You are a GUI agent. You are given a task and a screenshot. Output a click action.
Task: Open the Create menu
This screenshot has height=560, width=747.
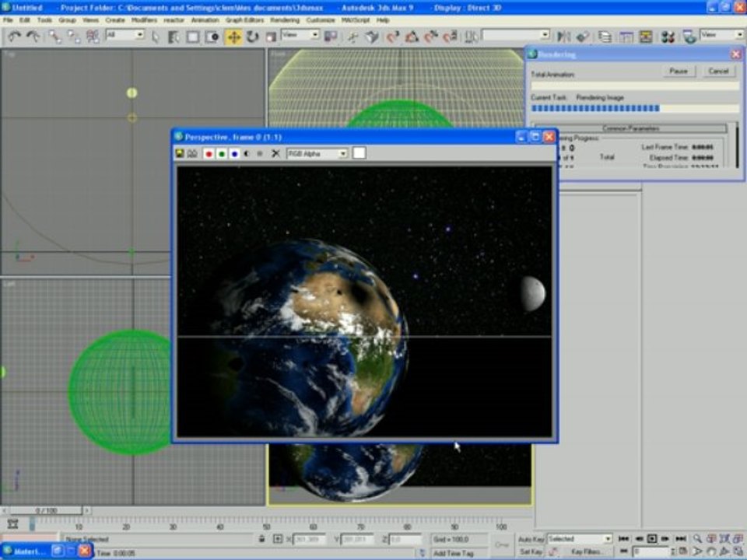(x=115, y=20)
